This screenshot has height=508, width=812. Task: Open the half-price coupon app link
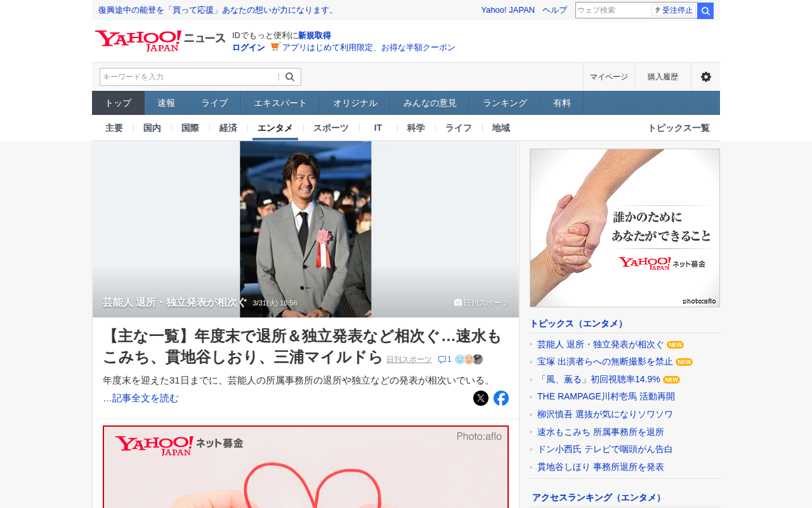click(369, 48)
